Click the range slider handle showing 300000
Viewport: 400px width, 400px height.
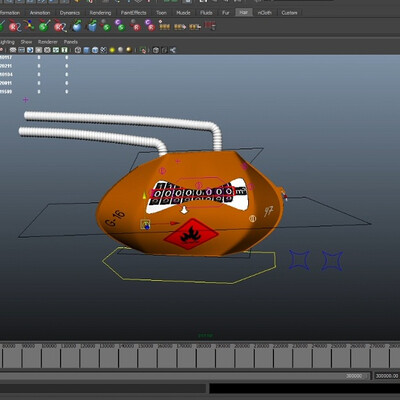[356, 376]
